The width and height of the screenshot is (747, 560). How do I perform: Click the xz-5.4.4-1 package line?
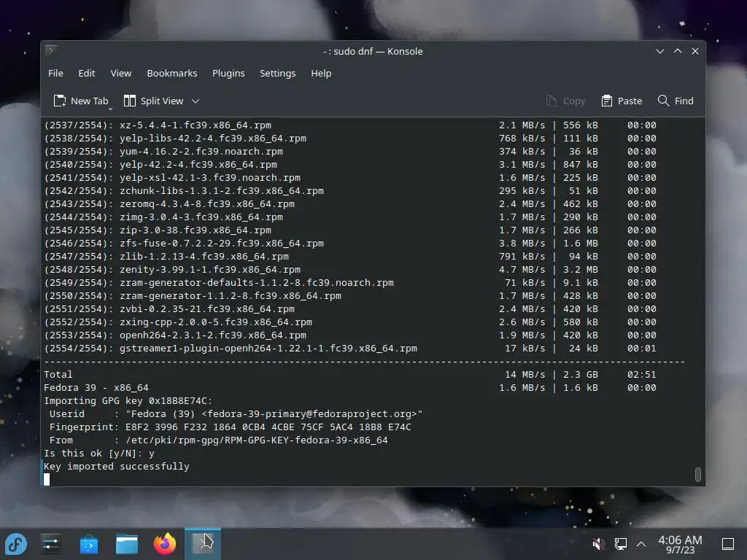tap(350, 125)
